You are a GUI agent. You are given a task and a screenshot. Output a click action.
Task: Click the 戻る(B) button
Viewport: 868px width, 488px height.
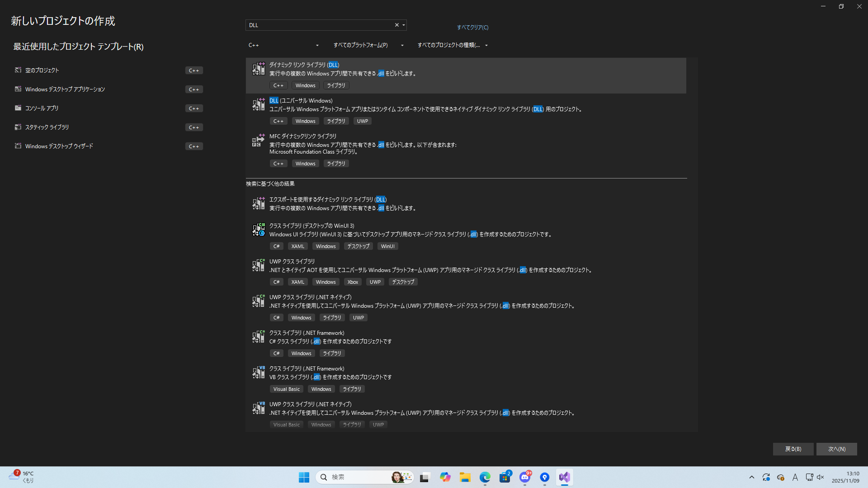(793, 449)
